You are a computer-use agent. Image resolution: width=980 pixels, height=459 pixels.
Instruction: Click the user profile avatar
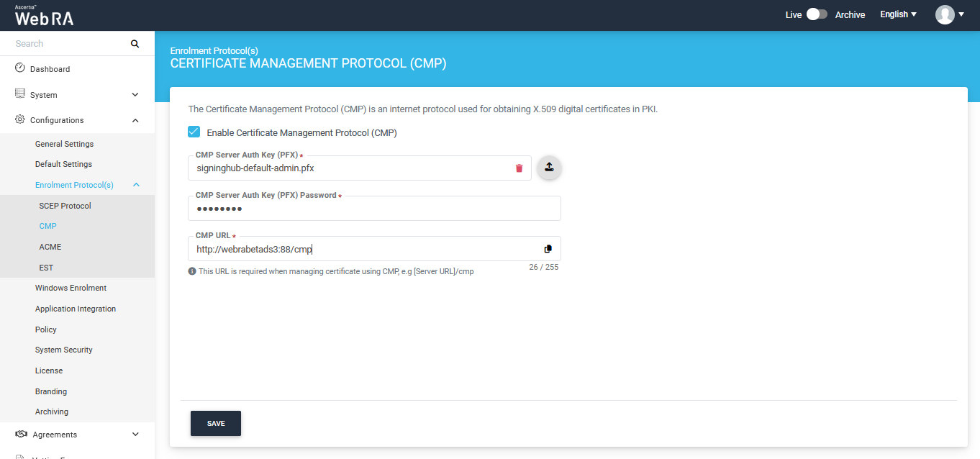point(945,14)
